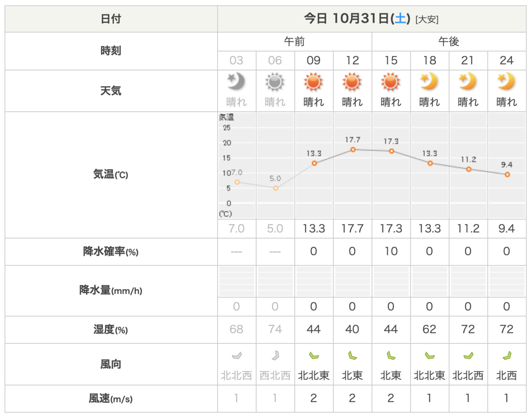
Task: Click the moon-and-star icon for 18
Action: click(x=429, y=82)
